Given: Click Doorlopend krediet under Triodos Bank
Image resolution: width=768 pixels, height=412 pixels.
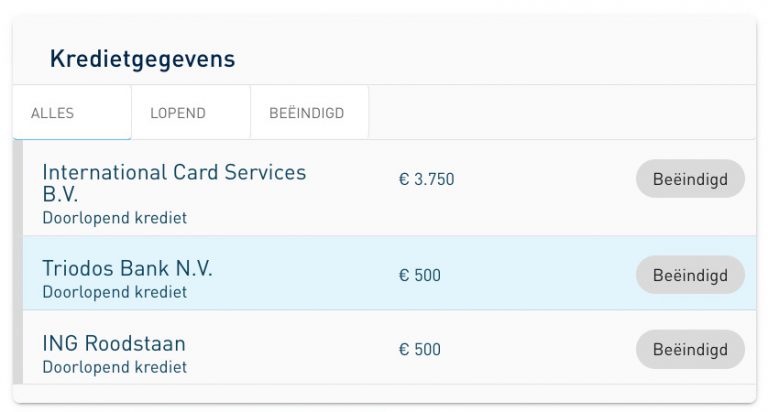Looking at the screenshot, I should coord(115,292).
